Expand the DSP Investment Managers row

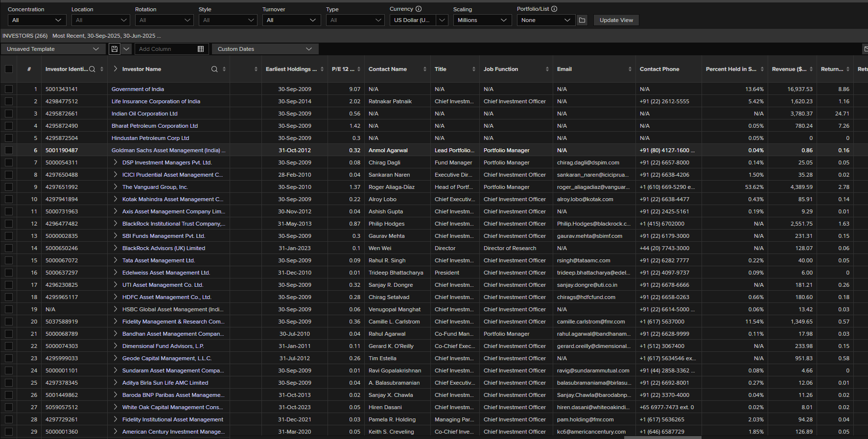[115, 162]
